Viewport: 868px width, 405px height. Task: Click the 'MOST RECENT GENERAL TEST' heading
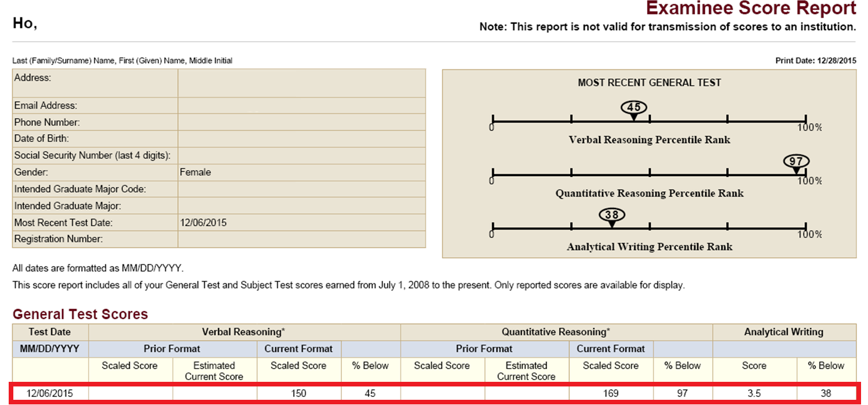tap(650, 83)
